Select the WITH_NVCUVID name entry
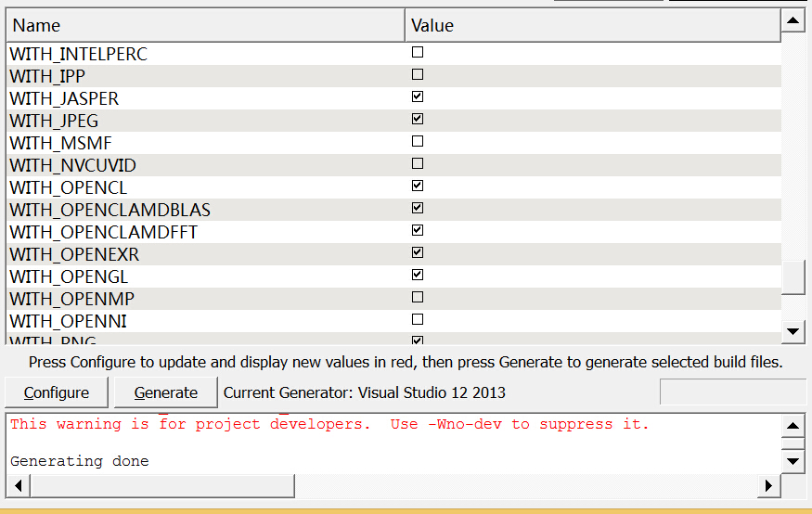The height and width of the screenshot is (514, 812). pyautogui.click(x=73, y=165)
